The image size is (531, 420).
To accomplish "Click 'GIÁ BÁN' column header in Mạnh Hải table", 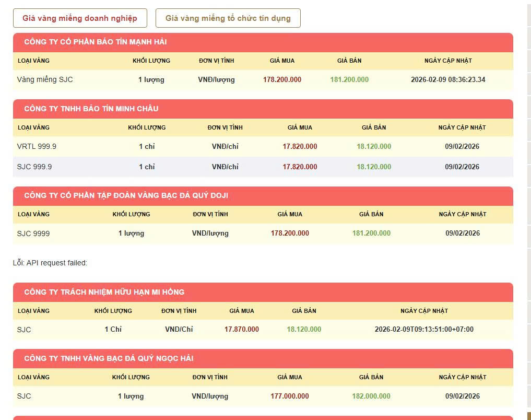I will 349,61.
